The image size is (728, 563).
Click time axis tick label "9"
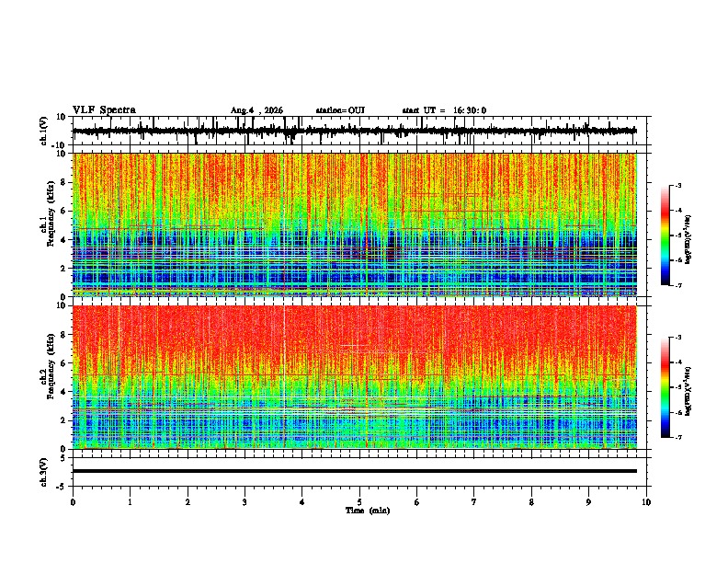[588, 502]
